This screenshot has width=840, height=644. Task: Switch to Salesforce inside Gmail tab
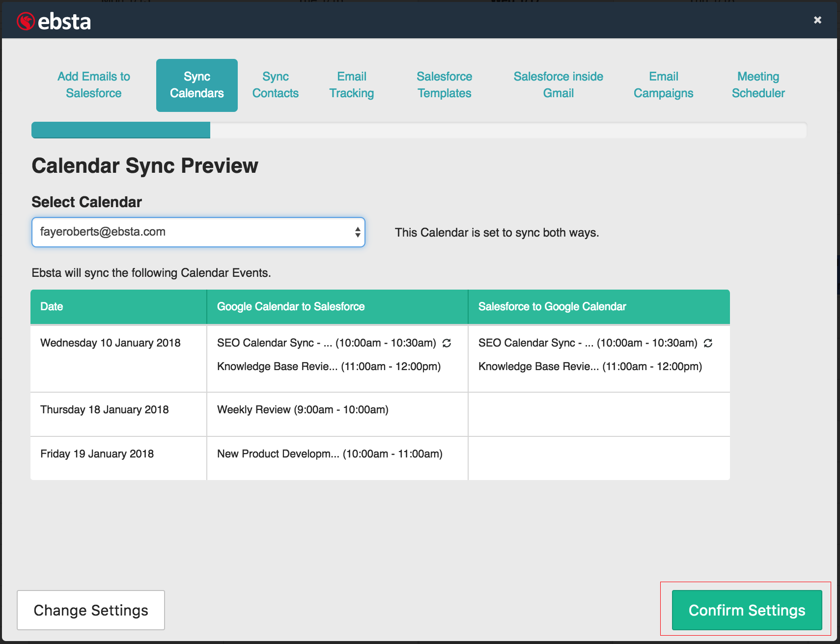[x=558, y=85]
